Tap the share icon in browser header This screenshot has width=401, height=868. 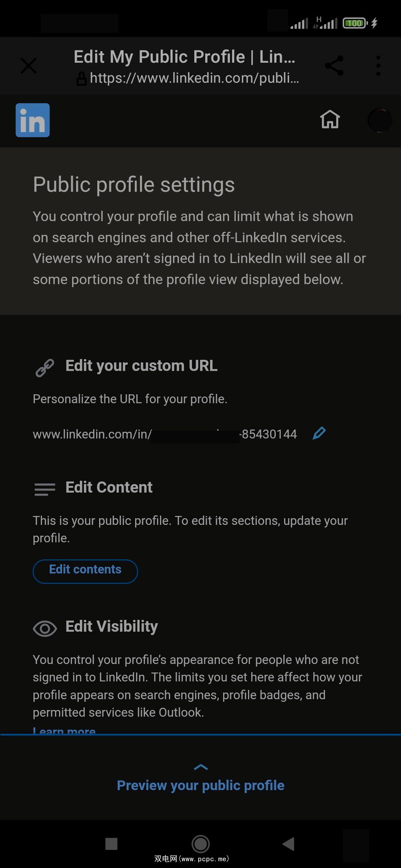(334, 66)
